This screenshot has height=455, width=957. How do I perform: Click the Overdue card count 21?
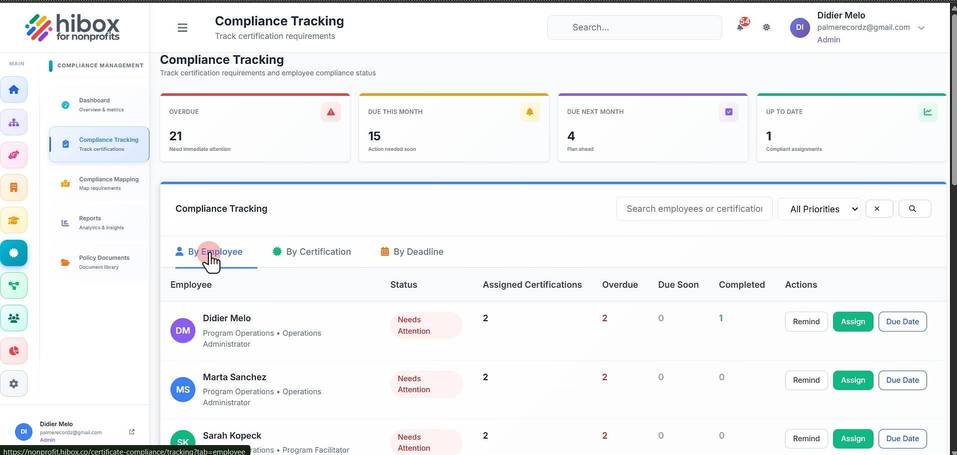tap(175, 136)
